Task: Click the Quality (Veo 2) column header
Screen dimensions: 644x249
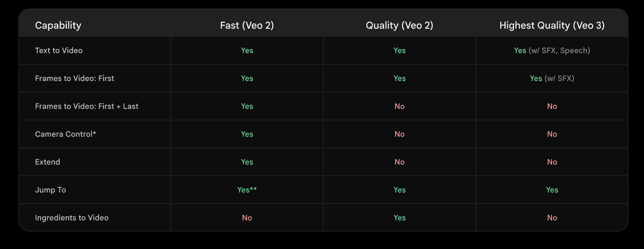Action: tap(399, 25)
